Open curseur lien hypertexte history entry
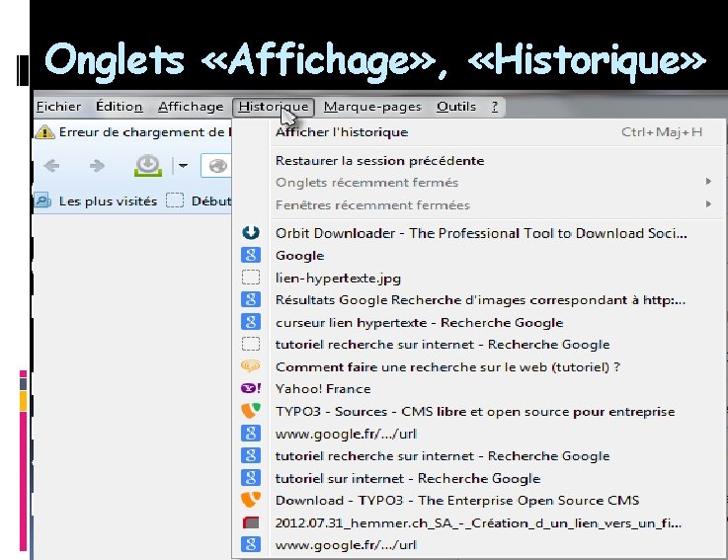The height and width of the screenshot is (560, 728). point(478,322)
